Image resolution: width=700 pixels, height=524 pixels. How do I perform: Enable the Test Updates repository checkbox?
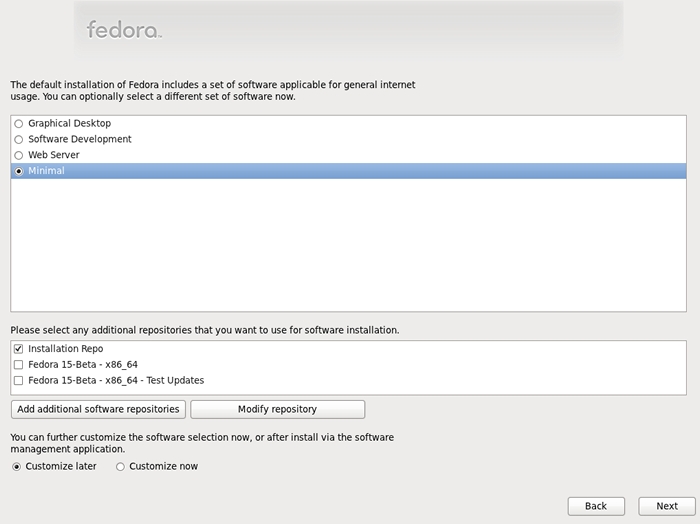point(18,380)
